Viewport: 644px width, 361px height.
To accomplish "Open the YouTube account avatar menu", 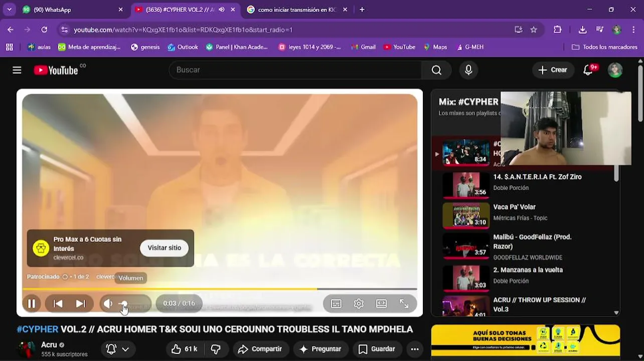I will [615, 70].
